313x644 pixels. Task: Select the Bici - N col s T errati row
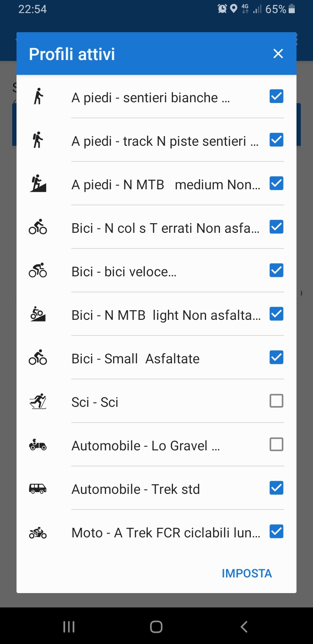165,228
